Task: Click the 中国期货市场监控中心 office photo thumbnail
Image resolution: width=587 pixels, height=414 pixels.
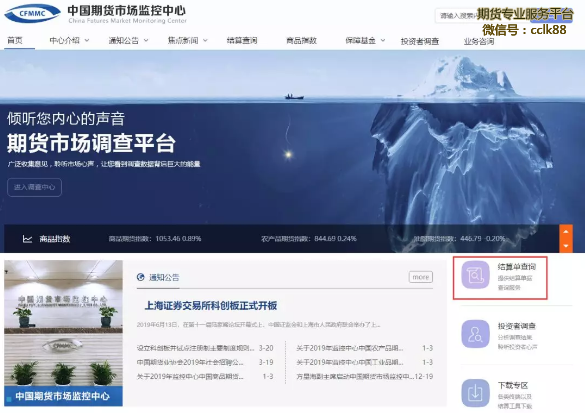Action: (63, 333)
